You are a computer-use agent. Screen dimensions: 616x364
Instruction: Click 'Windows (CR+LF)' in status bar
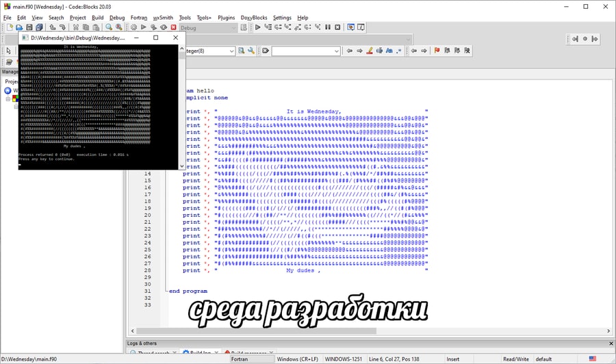298,359
